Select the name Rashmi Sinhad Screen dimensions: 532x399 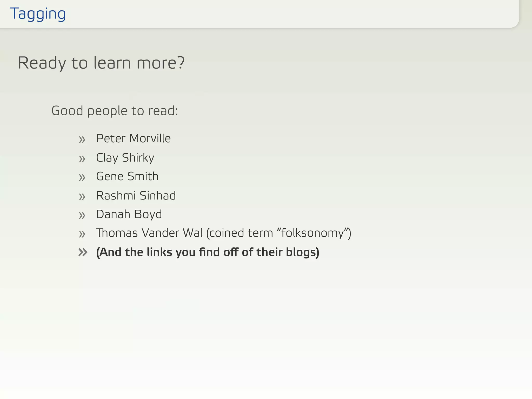136,196
